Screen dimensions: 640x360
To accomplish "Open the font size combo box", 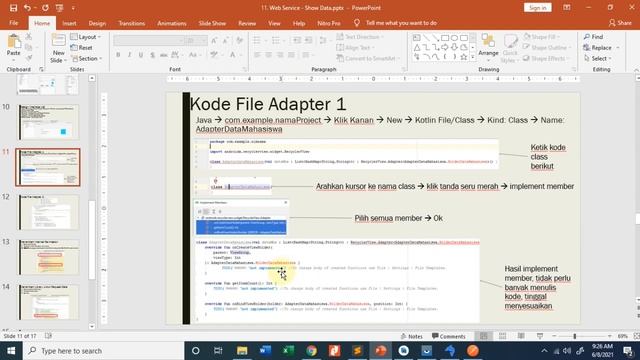I will 196,40.
